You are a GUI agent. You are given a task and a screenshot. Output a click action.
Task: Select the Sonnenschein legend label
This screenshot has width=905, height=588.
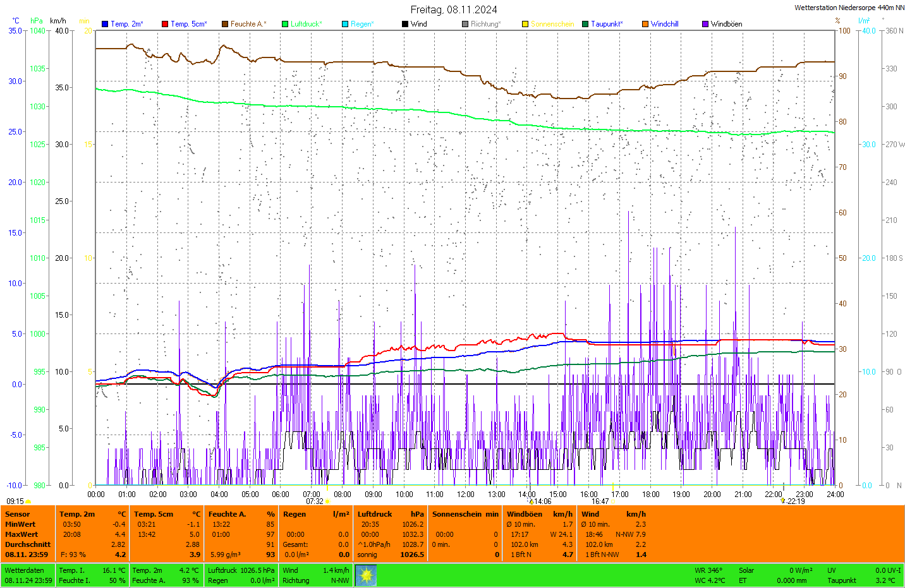point(552,24)
